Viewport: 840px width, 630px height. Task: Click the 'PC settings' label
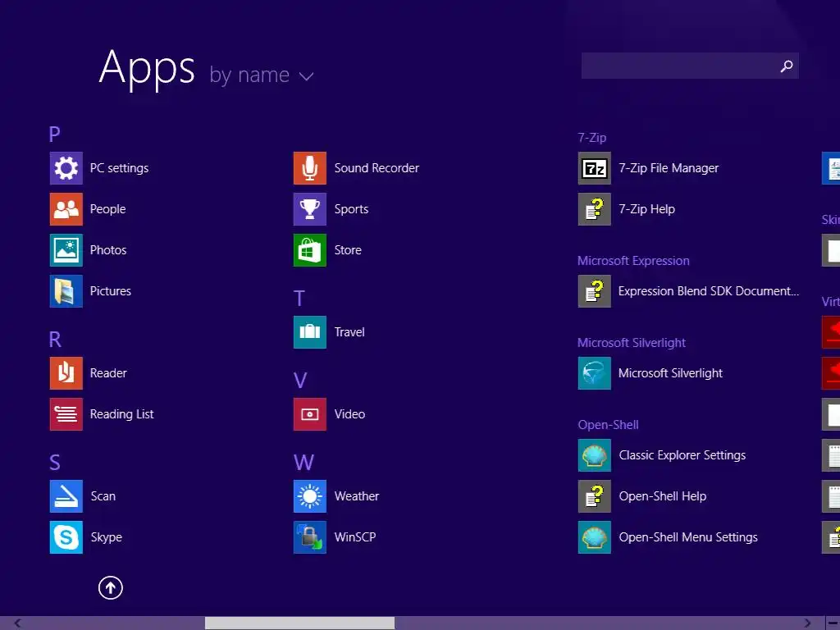coord(119,168)
